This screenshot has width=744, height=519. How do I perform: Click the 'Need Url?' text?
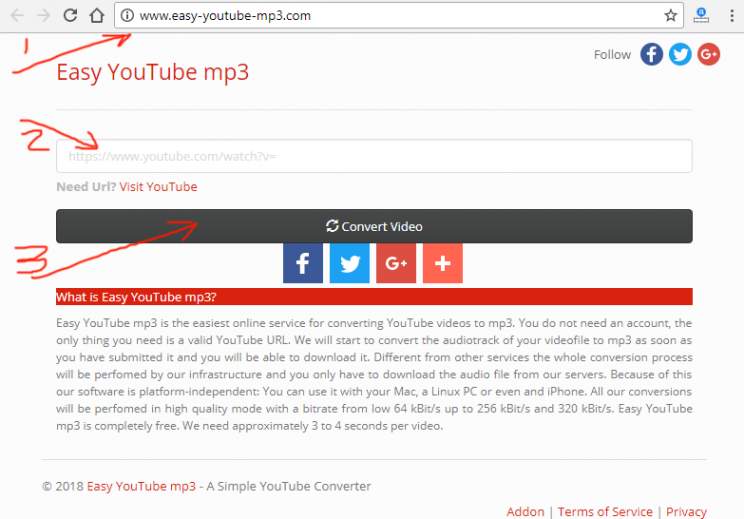[x=86, y=187]
